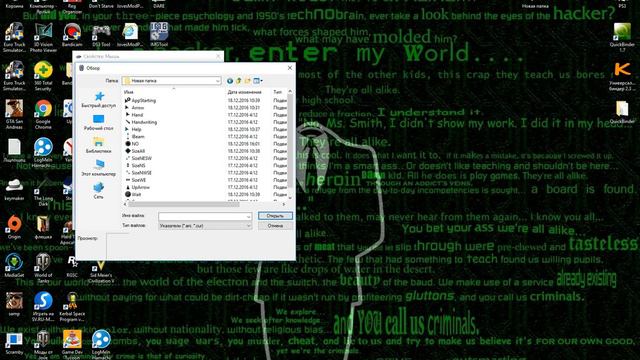Select This PC (Этот компьютер) shortcut
Screen dimensions: 640x360
click(x=98, y=168)
